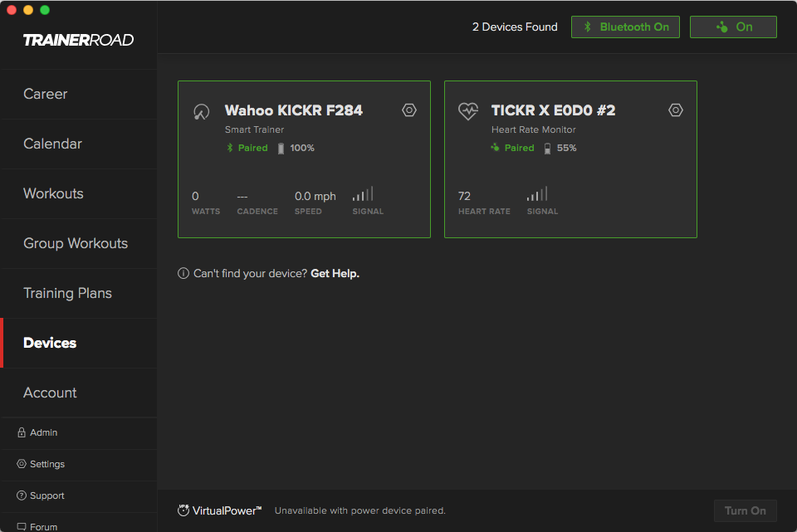The height and width of the screenshot is (532, 797).
Task: Click the signal strength bars for TICKR X
Action: pos(537,193)
